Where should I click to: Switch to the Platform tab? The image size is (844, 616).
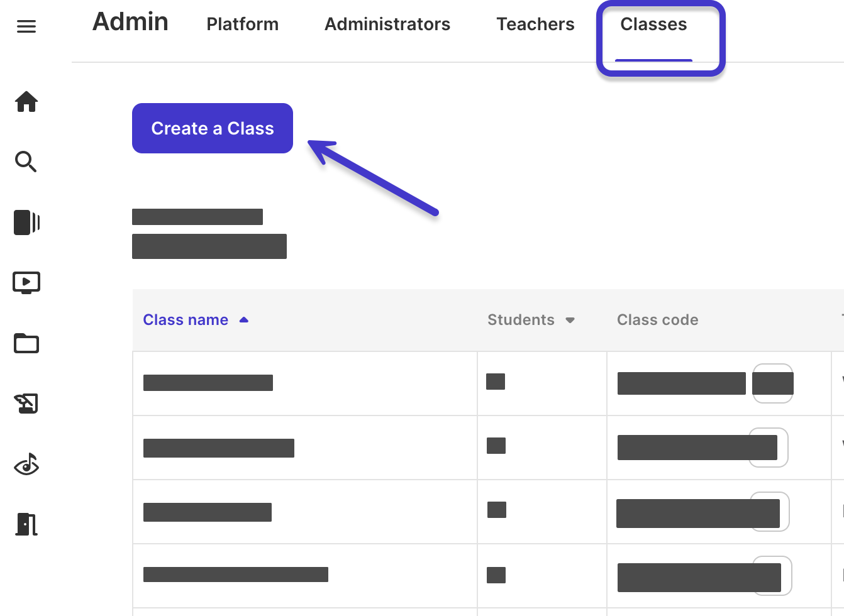pos(242,24)
